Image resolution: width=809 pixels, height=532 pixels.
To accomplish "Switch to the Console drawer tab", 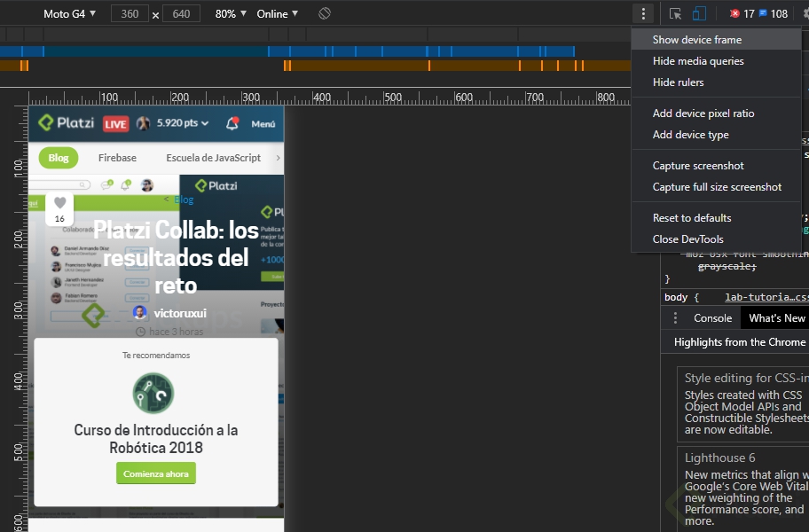I will tap(712, 318).
